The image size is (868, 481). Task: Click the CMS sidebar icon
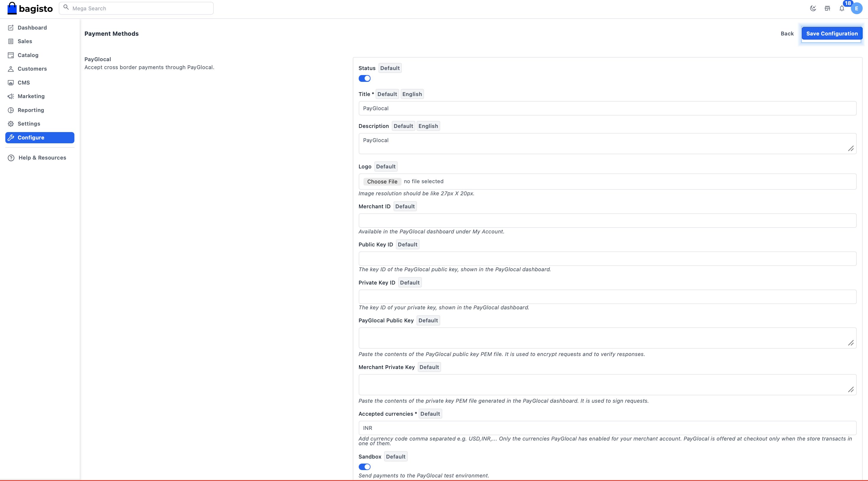click(x=11, y=83)
